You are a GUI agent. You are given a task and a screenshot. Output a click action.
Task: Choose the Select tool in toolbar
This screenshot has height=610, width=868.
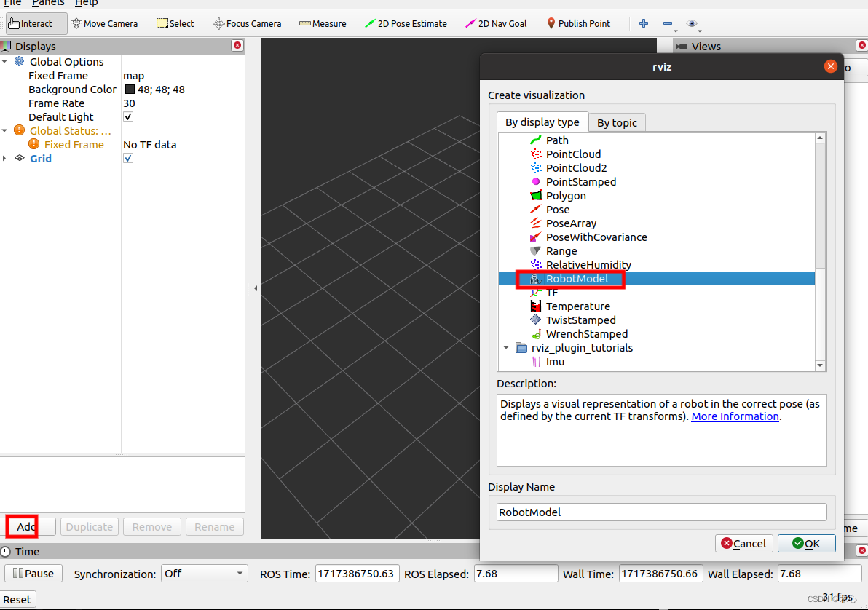pos(175,23)
